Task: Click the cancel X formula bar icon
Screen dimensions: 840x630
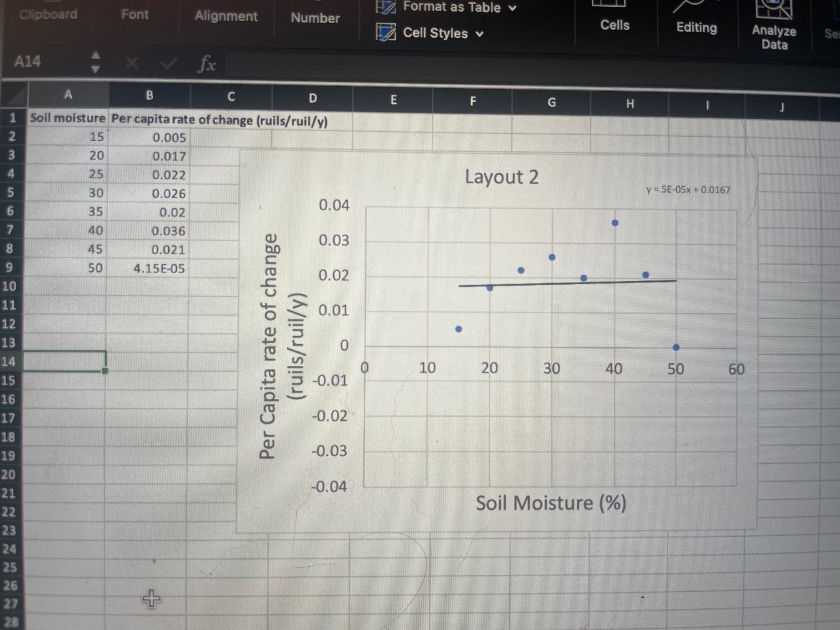Action: click(132, 63)
